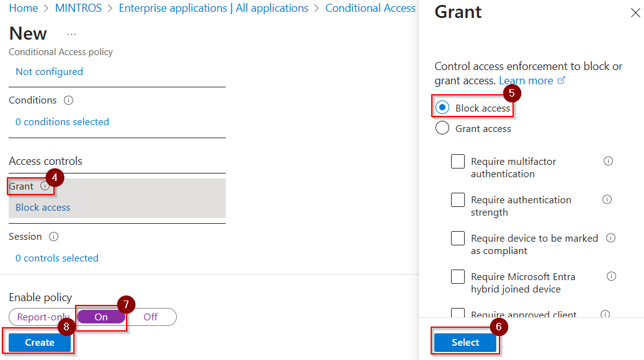This screenshot has width=644, height=360.
Task: Switch Enable policy to Off
Action: coord(150,317)
